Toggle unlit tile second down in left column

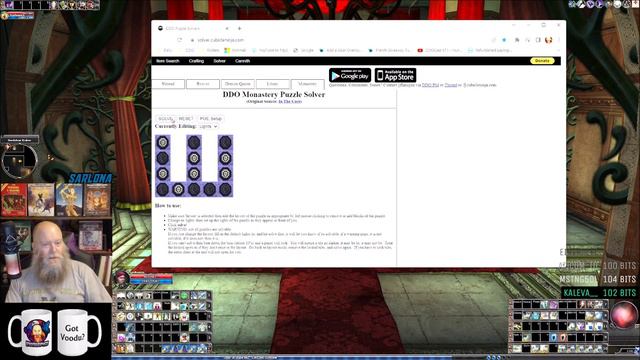(162, 158)
